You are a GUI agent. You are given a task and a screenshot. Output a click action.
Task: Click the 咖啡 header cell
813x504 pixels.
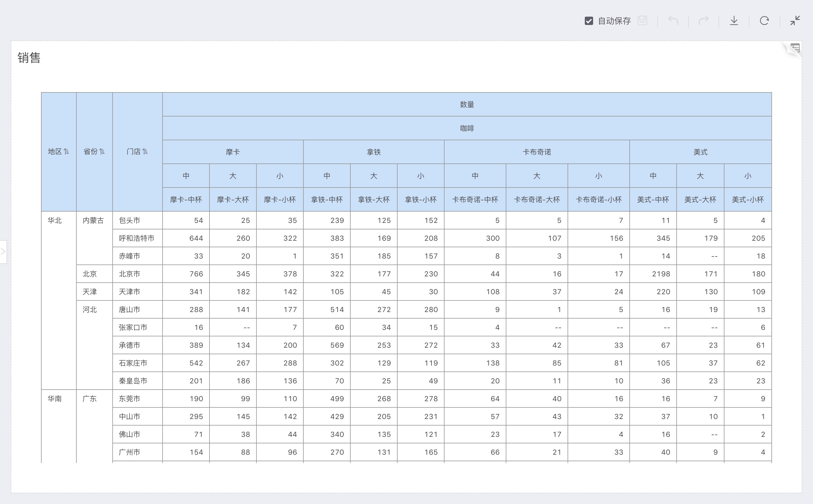tap(467, 128)
